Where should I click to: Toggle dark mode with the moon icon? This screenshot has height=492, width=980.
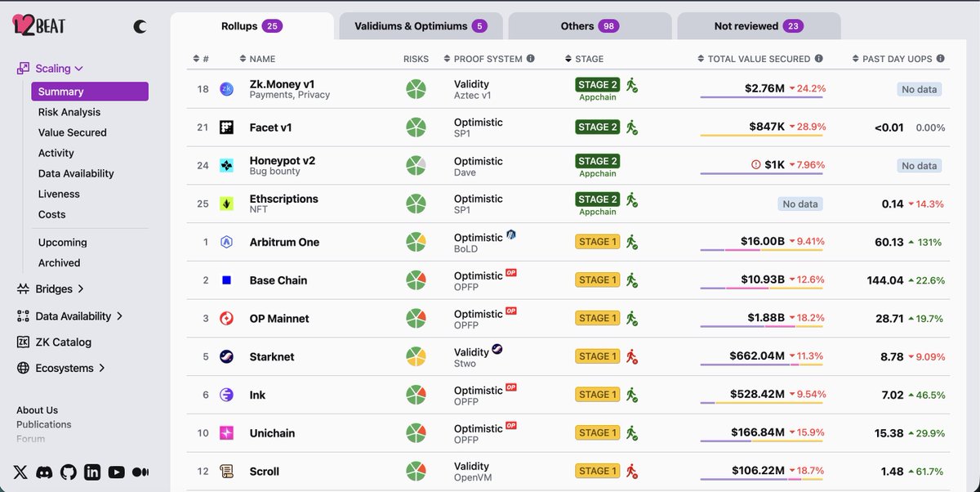point(139,25)
